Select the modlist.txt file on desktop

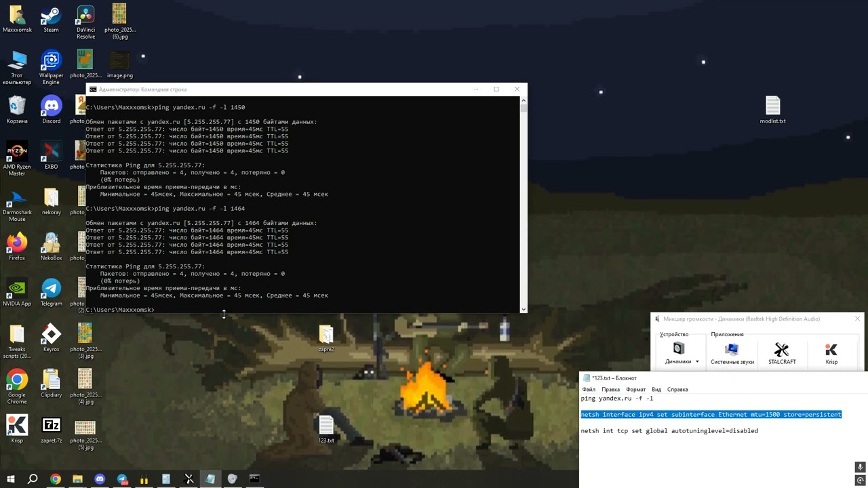(x=773, y=109)
